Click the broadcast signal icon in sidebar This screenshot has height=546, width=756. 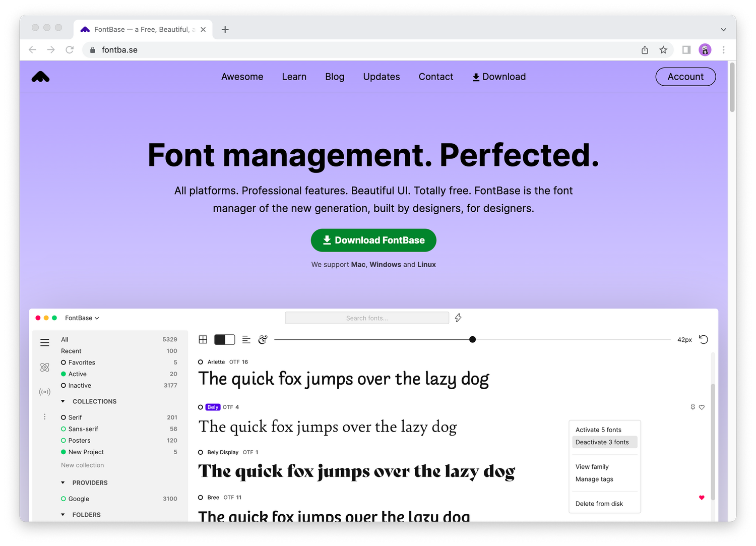(45, 392)
